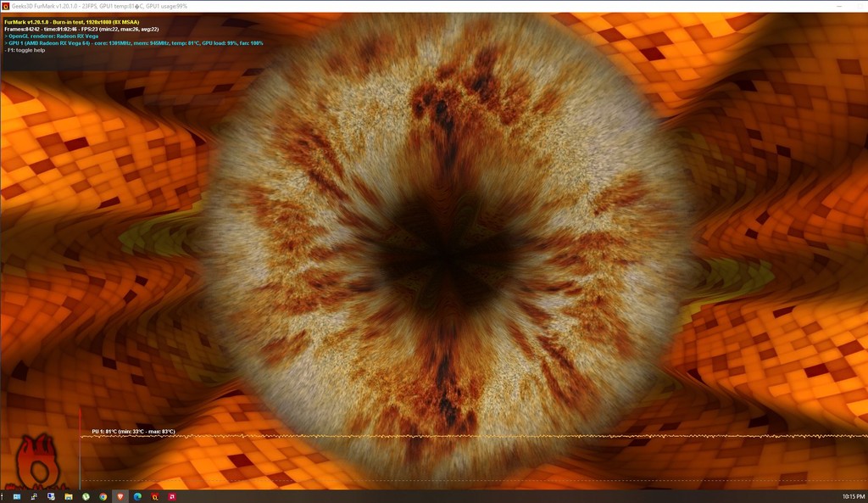The image size is (868, 503).
Task: Click the 'Burn-in test, 1920x1080 (8X MSAA)' header text
Action: coord(72,22)
